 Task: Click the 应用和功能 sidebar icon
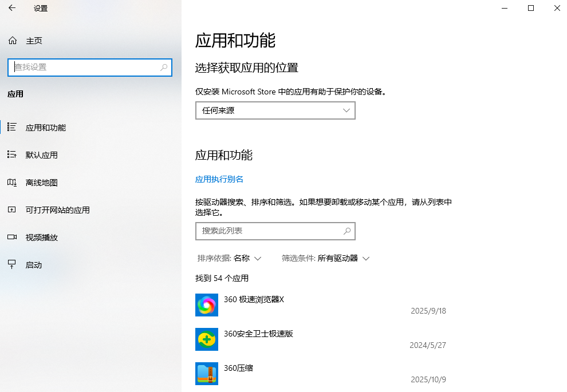tap(12, 127)
